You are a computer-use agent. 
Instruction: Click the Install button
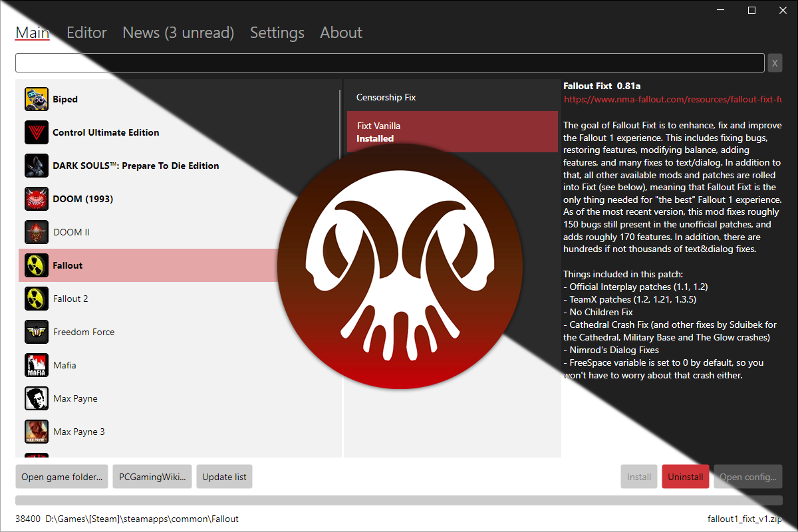pos(639,477)
